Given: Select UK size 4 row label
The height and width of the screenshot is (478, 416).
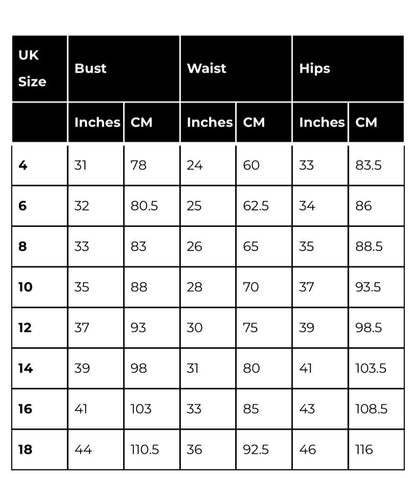Looking at the screenshot, I should (x=40, y=165).
